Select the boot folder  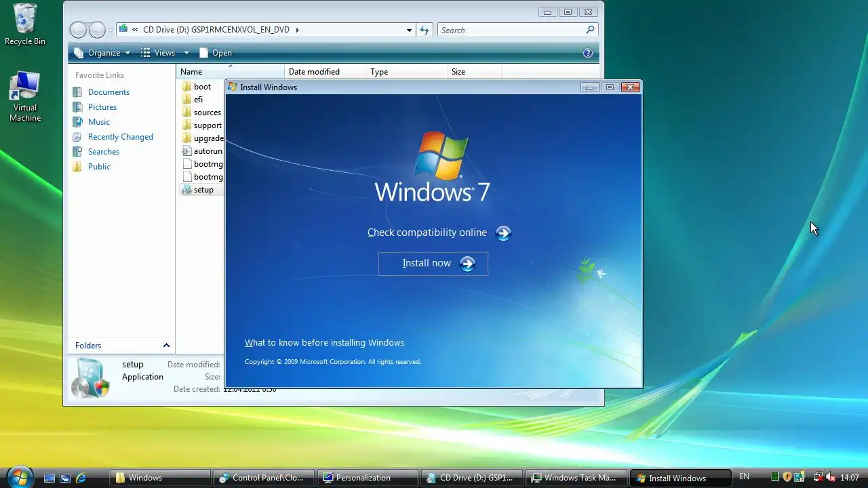197,87
